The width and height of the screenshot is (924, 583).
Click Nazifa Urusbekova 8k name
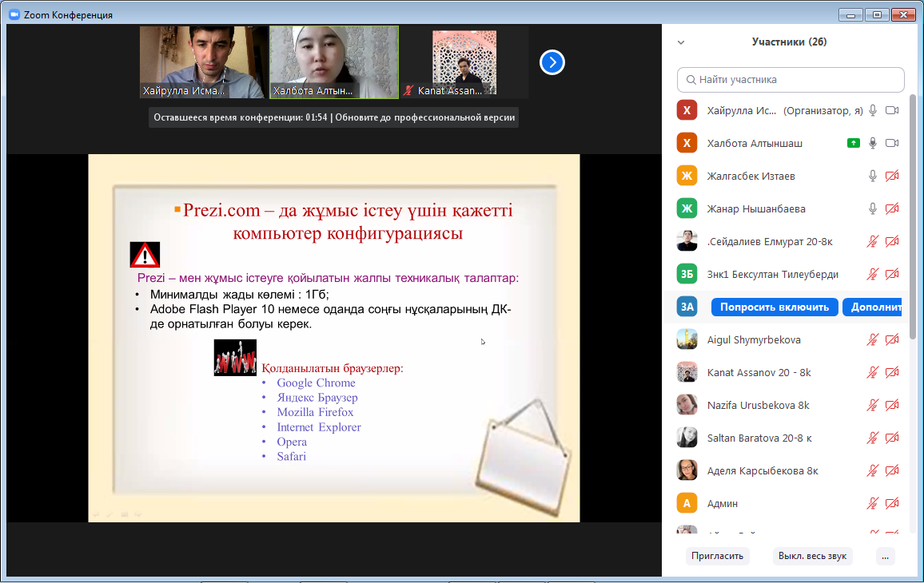click(x=759, y=405)
